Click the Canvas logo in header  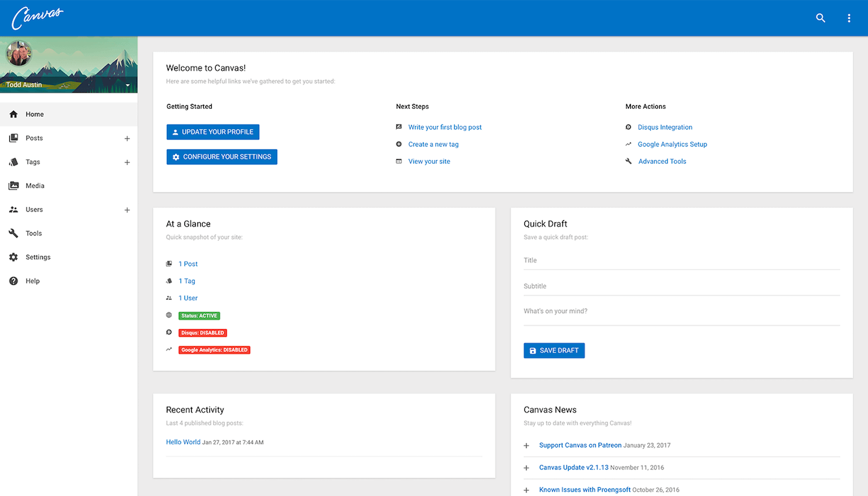[x=38, y=18]
